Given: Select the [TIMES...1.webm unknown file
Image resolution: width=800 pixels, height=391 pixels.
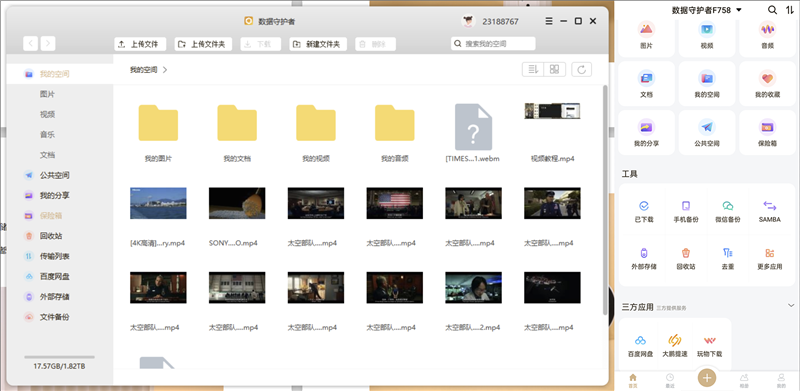Looking at the screenshot, I should tap(473, 127).
